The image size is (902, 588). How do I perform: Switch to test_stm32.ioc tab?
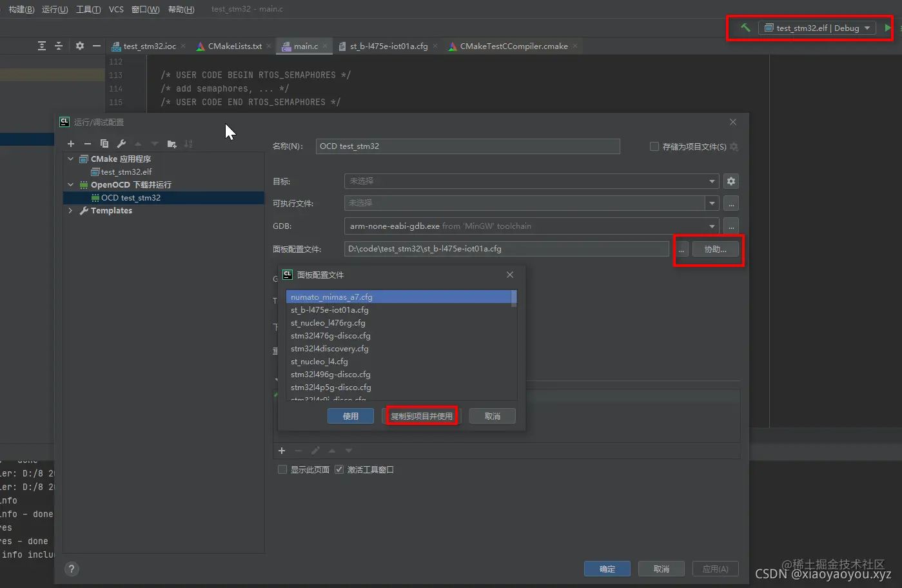[x=149, y=46]
